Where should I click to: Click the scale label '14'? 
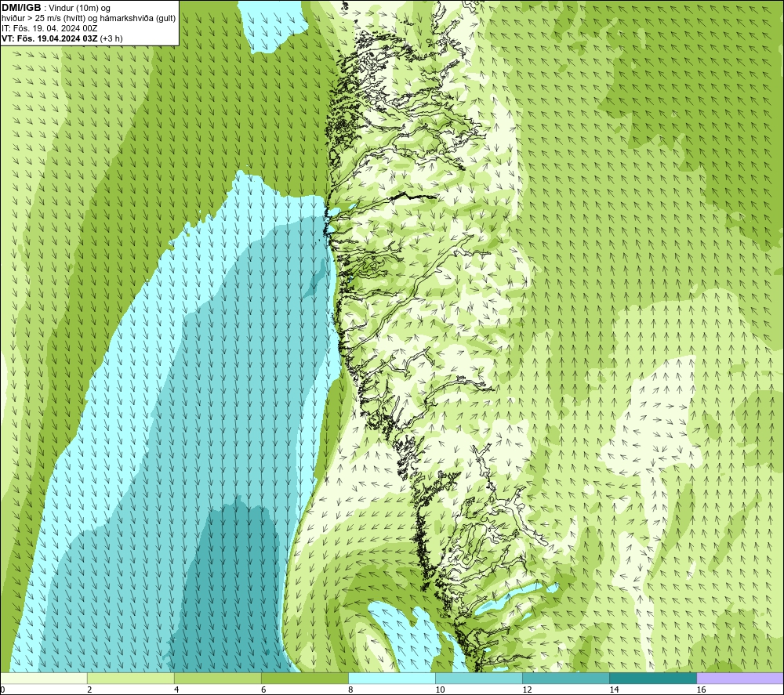(x=614, y=690)
